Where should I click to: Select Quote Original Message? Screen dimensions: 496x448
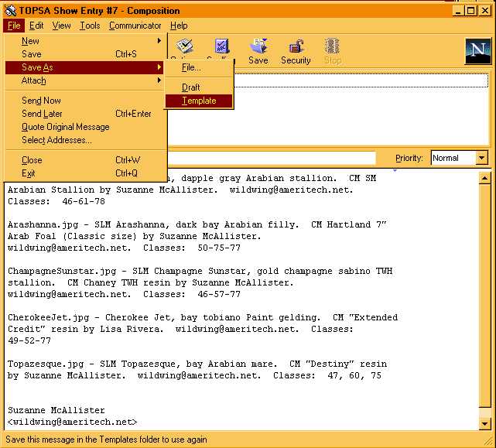[84, 127]
